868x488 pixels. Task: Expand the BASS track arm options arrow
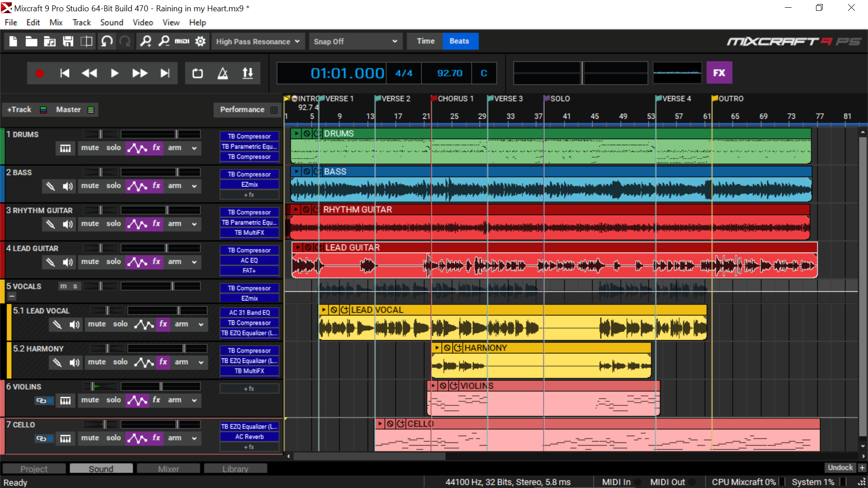pos(194,186)
